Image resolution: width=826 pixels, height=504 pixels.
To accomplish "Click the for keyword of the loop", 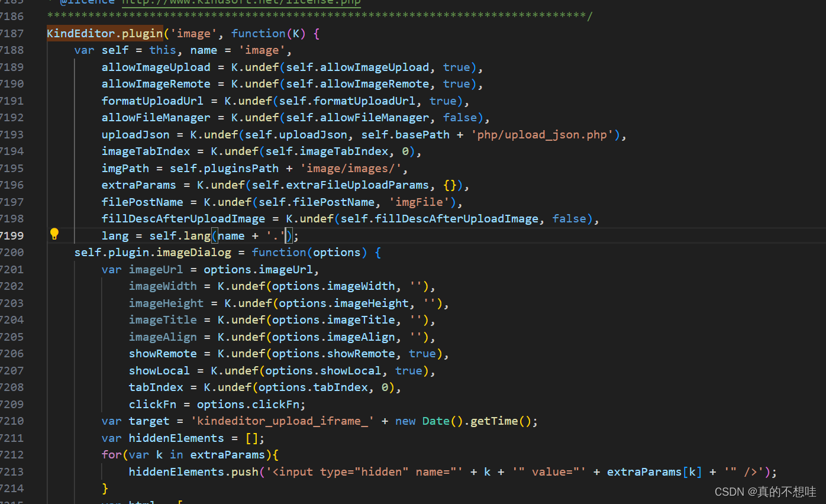I will click(x=111, y=454).
